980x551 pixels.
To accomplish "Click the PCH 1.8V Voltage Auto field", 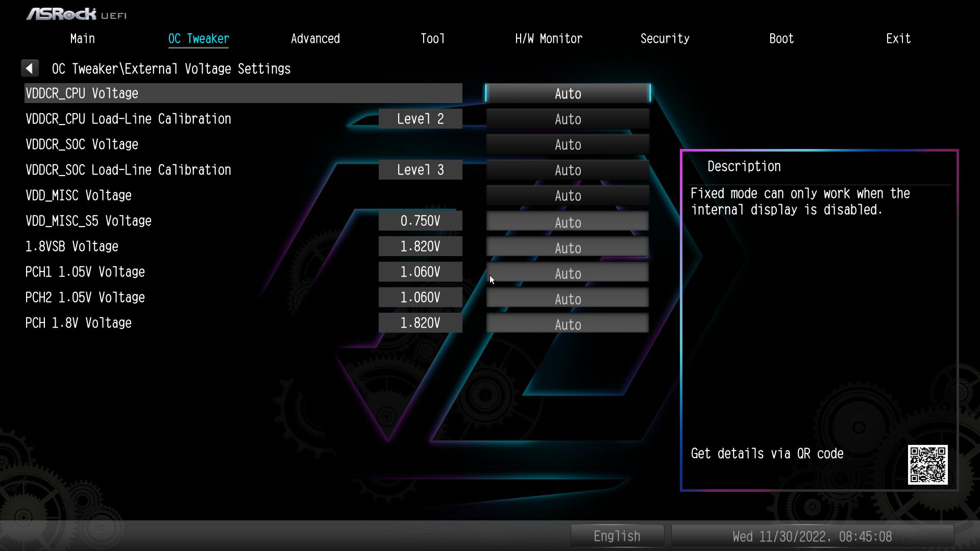I will coord(568,324).
